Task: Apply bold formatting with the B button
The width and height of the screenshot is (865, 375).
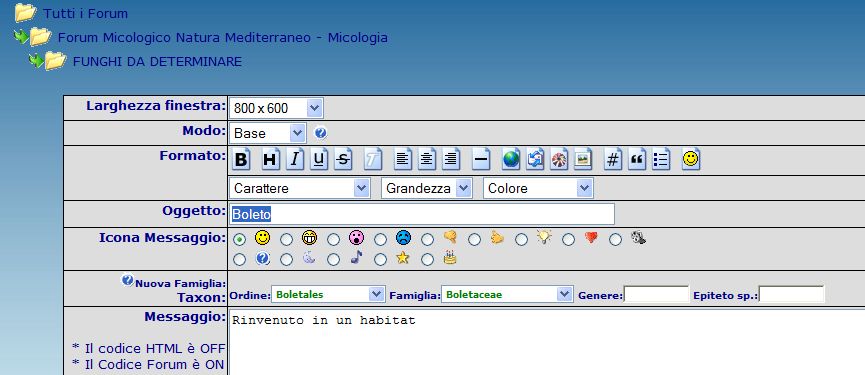Action: [x=241, y=160]
